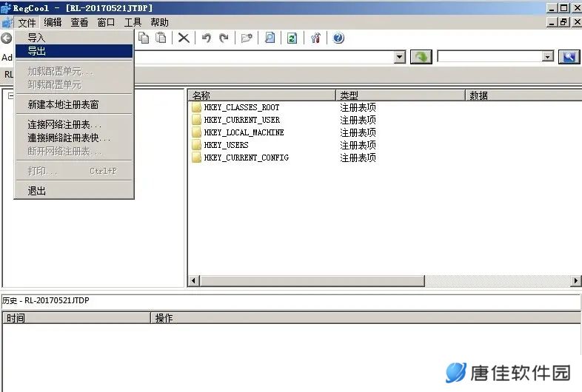This screenshot has height=392, width=582.
Task: Click the Delete X toolbar icon
Action: tap(184, 38)
